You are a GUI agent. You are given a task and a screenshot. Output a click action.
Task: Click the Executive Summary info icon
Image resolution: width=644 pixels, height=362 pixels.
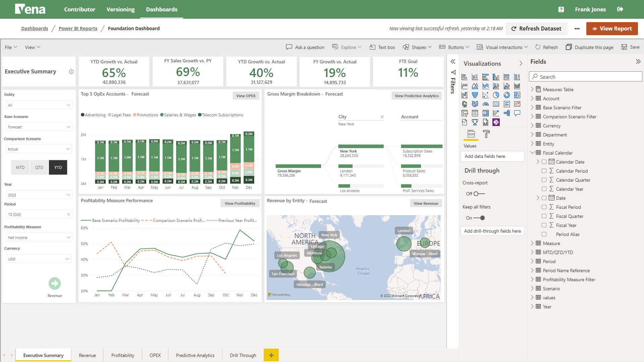71,71
